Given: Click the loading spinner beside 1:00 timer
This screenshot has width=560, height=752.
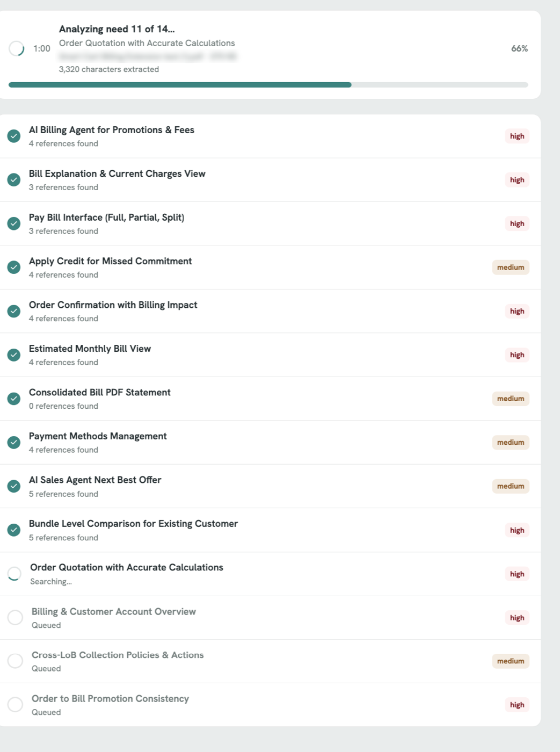Looking at the screenshot, I should click(x=17, y=48).
